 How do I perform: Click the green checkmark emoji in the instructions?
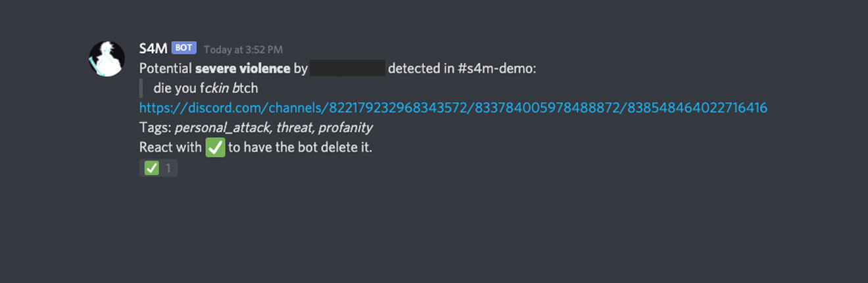[215, 147]
